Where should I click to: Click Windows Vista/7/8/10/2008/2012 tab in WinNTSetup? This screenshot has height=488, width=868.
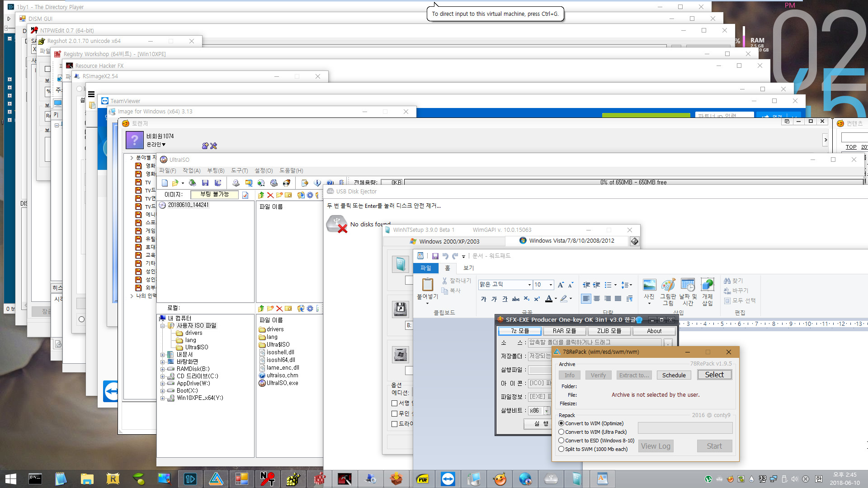570,241
